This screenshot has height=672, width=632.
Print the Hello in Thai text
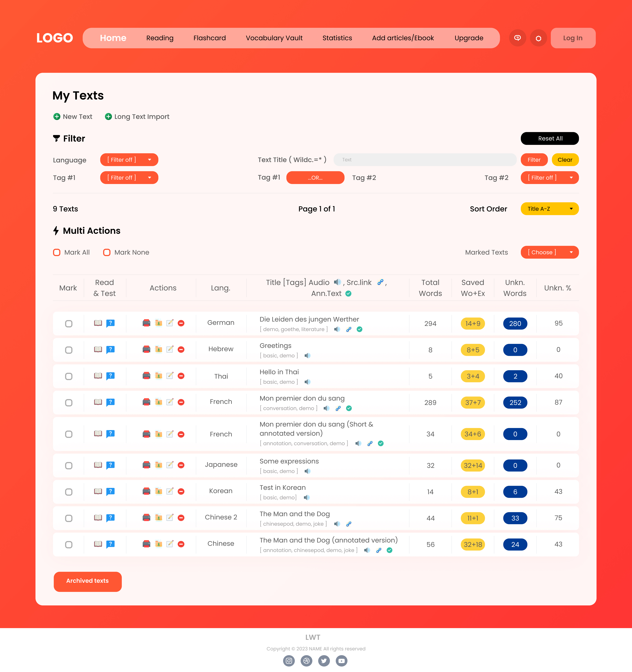(x=146, y=376)
